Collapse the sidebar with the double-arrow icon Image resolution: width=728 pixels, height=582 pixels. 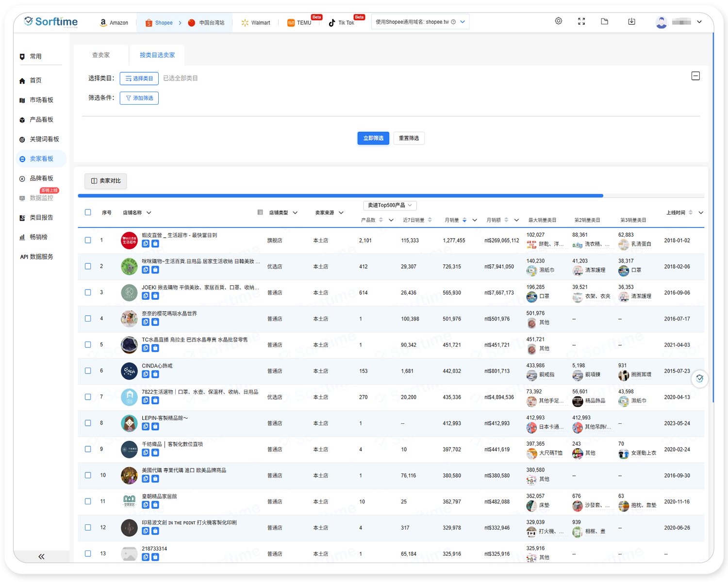click(x=41, y=556)
